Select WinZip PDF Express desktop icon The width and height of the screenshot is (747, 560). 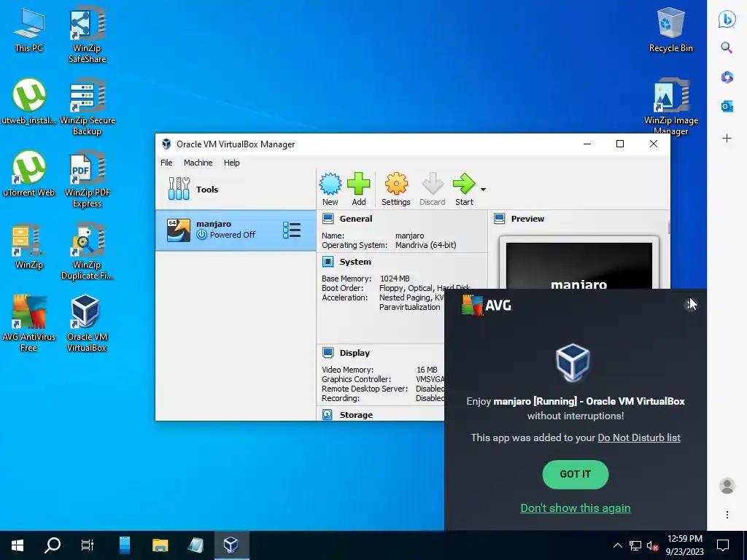click(x=88, y=179)
